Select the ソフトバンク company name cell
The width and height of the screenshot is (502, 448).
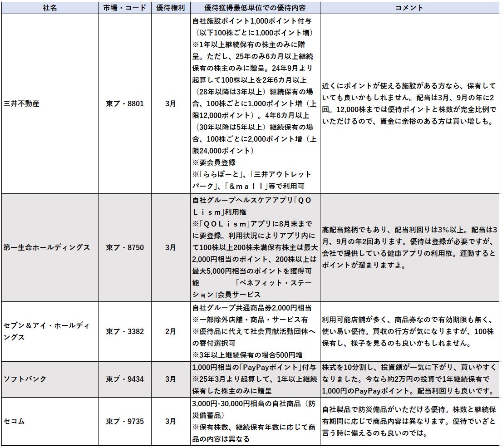(50, 379)
